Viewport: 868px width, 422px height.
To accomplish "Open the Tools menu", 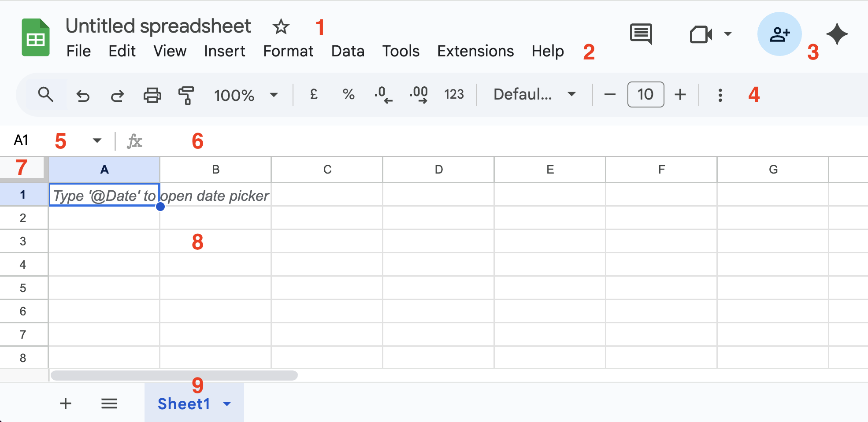I will [401, 51].
